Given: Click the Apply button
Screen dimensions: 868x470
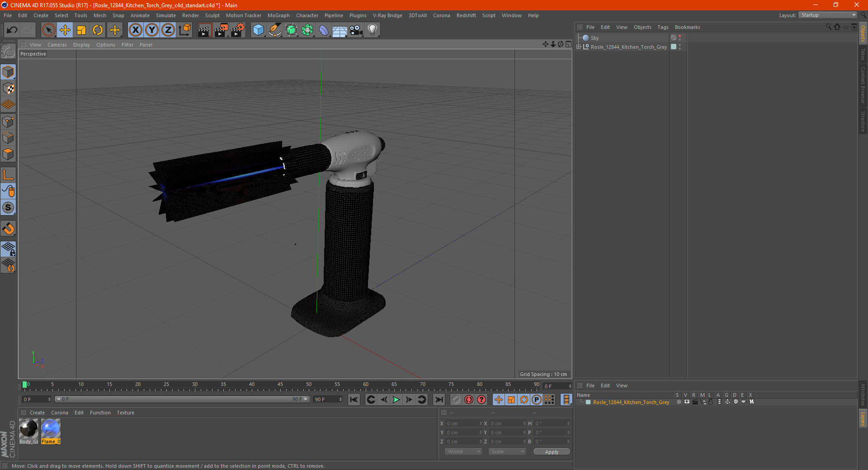Looking at the screenshot, I should [552, 451].
